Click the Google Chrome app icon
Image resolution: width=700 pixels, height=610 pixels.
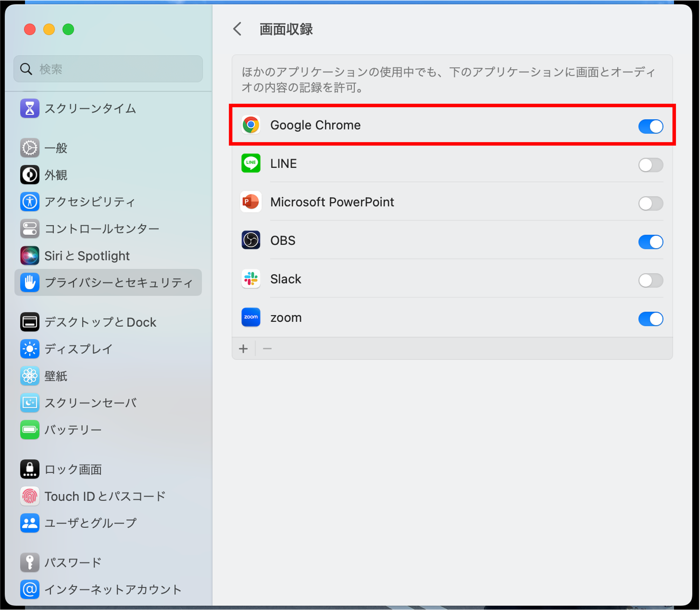tap(251, 125)
